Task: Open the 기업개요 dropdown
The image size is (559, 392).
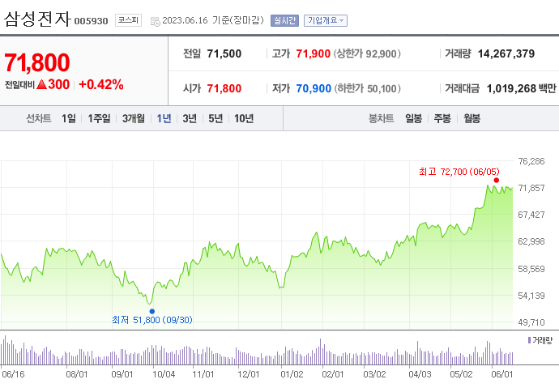Action: pos(326,21)
